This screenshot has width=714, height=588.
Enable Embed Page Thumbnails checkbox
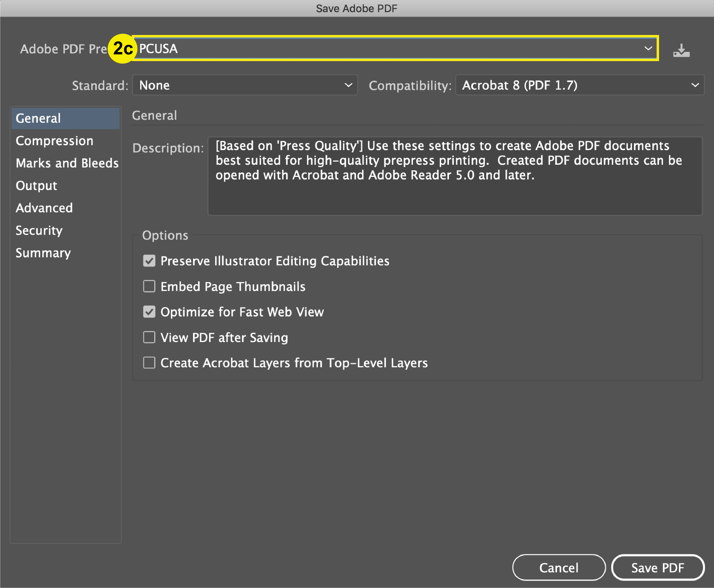click(149, 286)
